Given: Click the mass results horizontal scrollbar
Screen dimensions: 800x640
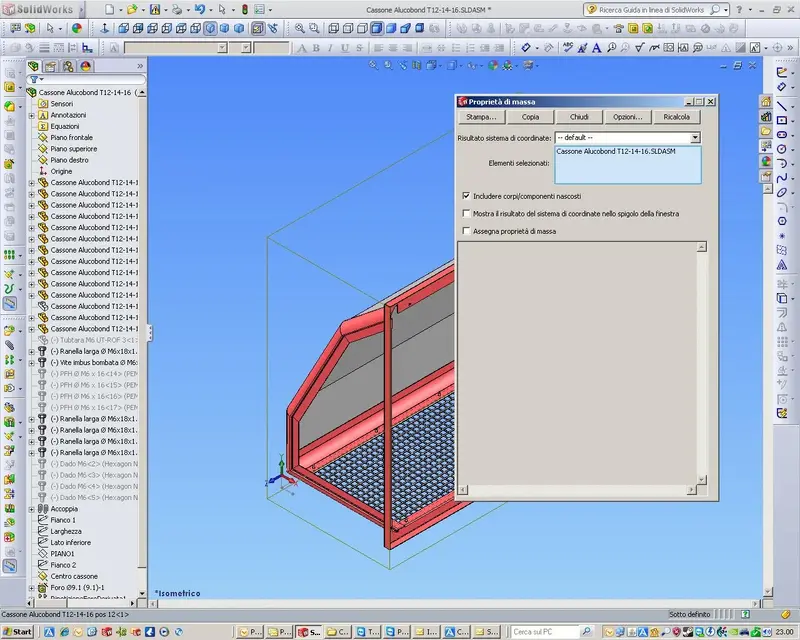Looking at the screenshot, I should point(577,490).
